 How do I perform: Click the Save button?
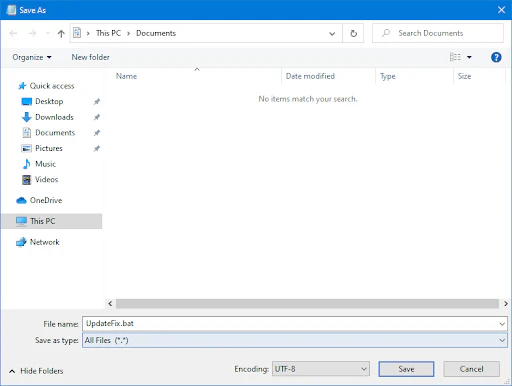pyautogui.click(x=406, y=369)
